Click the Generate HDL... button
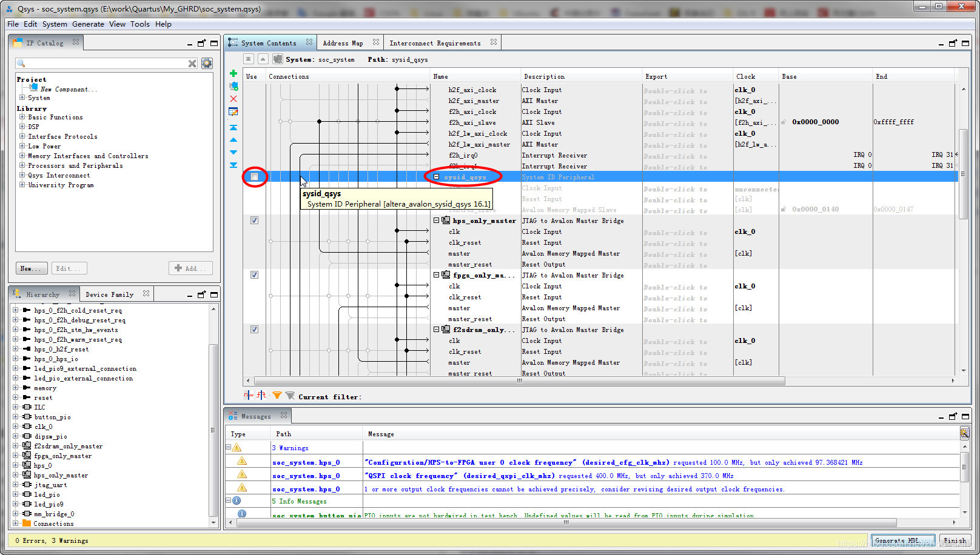Image resolution: width=980 pixels, height=555 pixels. [x=903, y=540]
